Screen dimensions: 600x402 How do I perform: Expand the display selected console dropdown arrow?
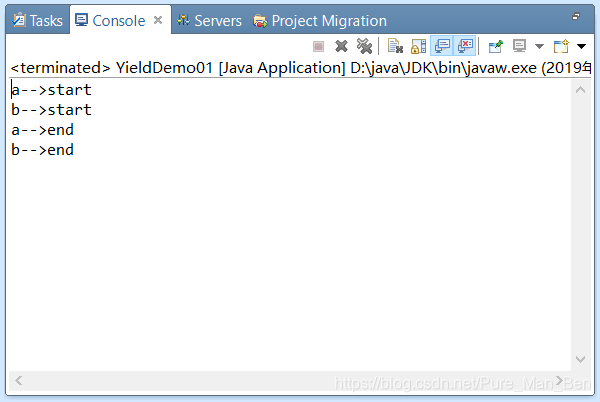pos(539,47)
